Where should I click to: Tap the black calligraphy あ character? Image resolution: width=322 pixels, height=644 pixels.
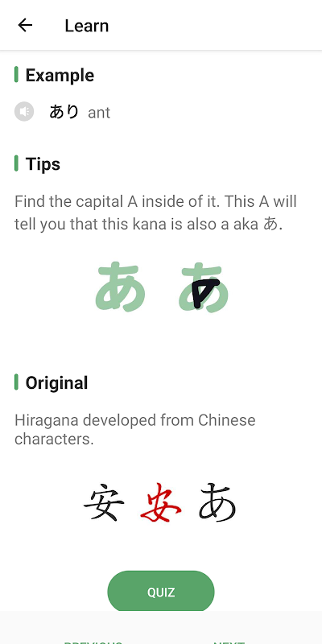coord(217,502)
